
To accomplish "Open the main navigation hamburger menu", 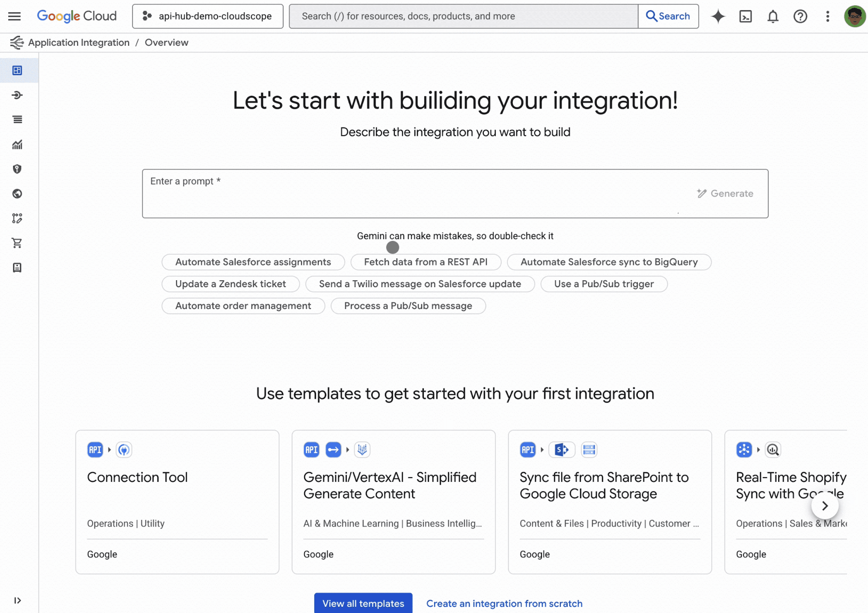I will [x=14, y=16].
